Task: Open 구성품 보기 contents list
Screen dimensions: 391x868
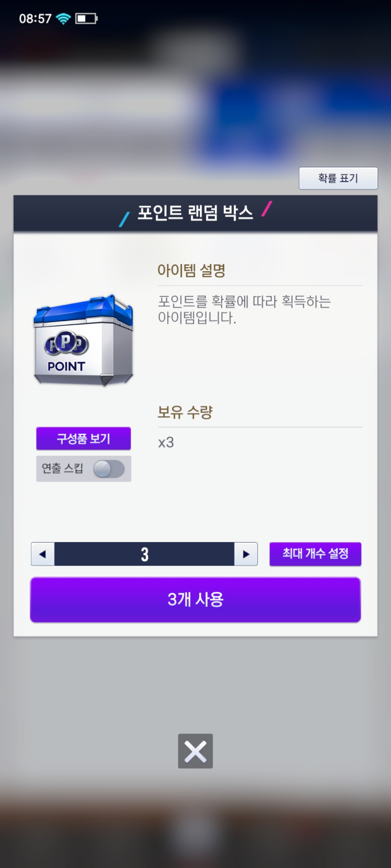Action: pyautogui.click(x=83, y=438)
